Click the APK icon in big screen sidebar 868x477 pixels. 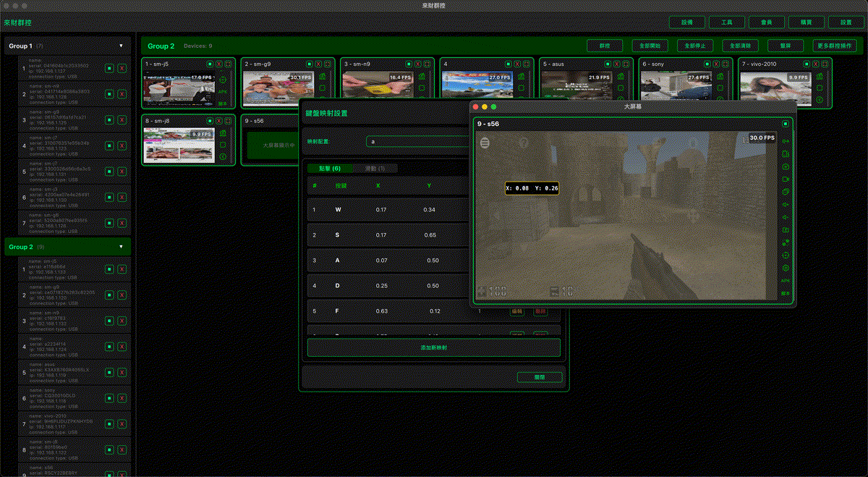point(785,280)
